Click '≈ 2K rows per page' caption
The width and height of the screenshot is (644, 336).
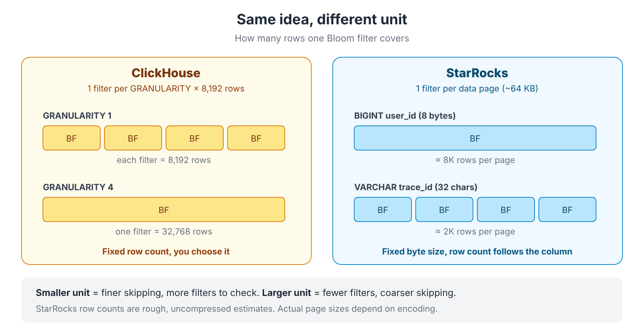(475, 232)
